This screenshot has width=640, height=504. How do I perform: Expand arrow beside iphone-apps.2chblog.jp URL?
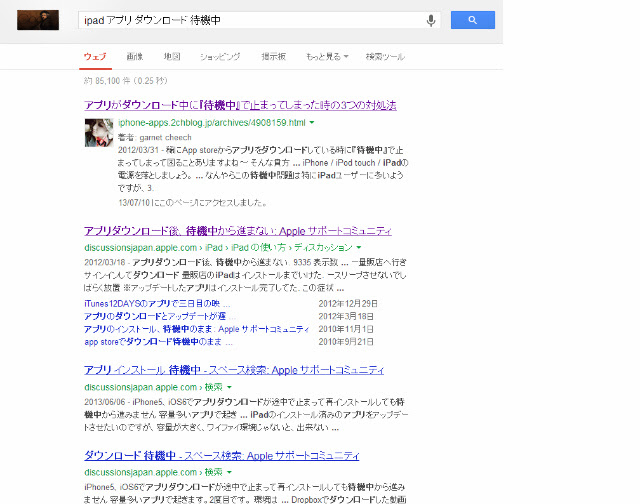tap(312, 122)
